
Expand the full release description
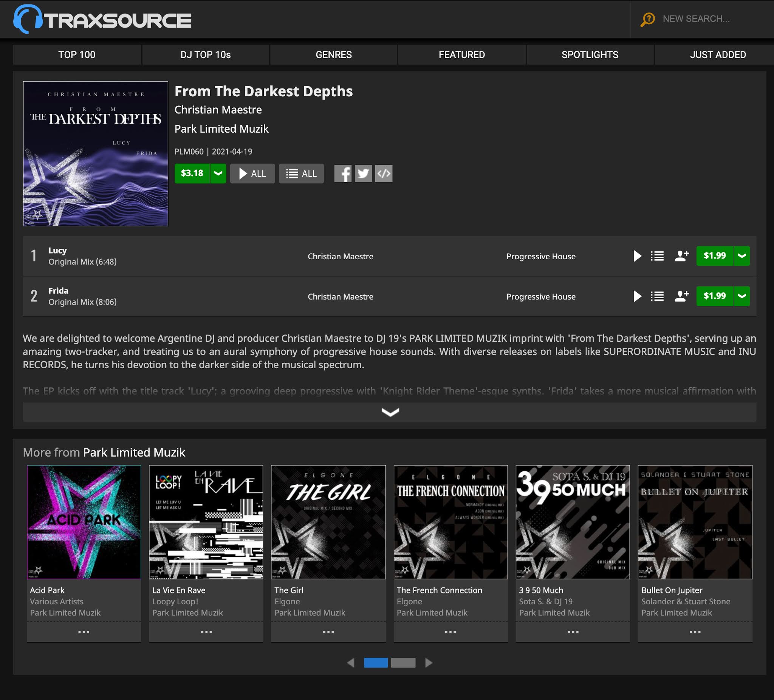[x=390, y=412]
